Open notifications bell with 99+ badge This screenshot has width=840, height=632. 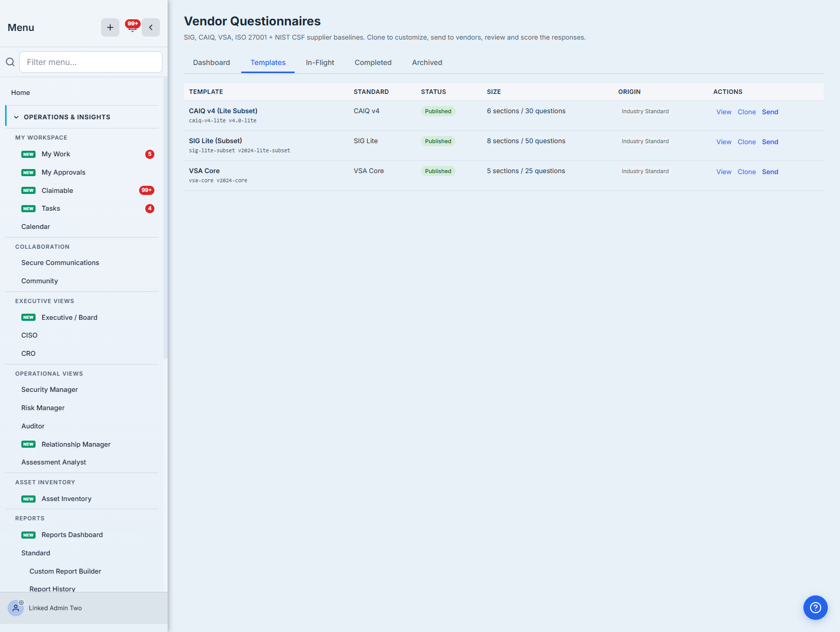(133, 27)
